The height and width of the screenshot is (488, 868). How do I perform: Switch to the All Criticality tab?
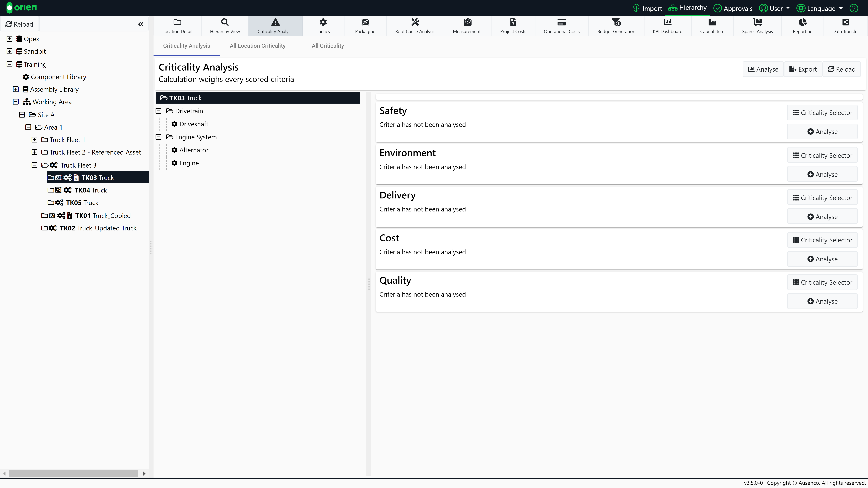point(328,46)
